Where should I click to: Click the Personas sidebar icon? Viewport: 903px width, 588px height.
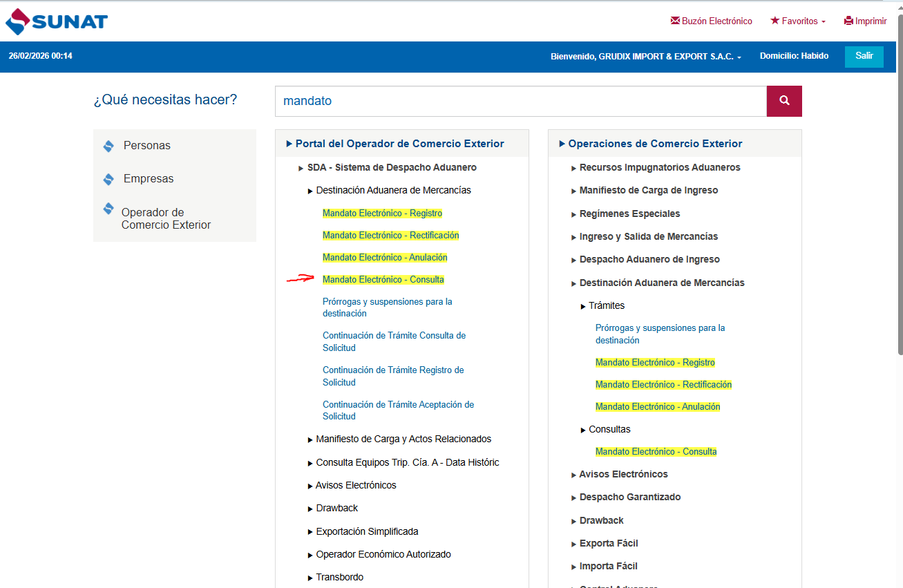(108, 146)
